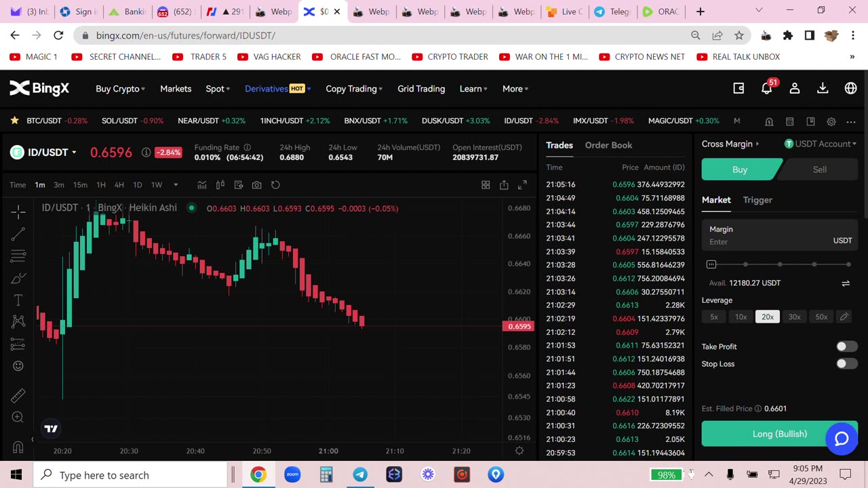Change the candlestick chart type
Screen dimensions: 868x488
pyautogui.click(x=220, y=185)
